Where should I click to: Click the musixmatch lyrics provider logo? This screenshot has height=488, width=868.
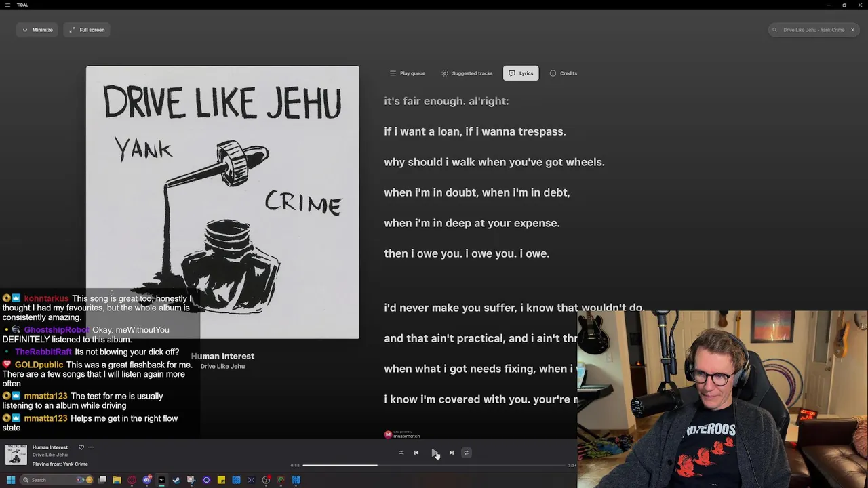402,434
